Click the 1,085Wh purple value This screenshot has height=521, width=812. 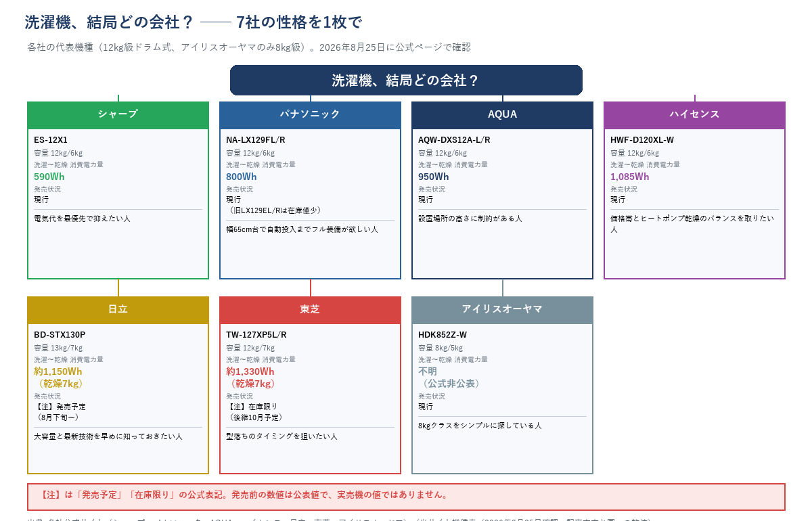pos(630,177)
